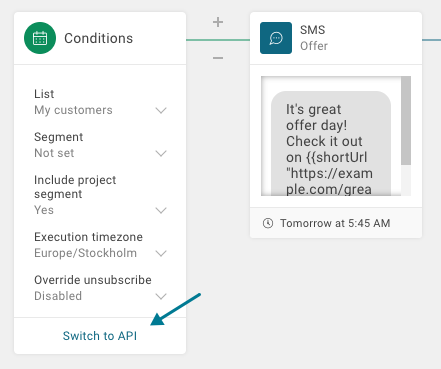Click the SMS speech bubble icon
Image resolution: width=441 pixels, height=369 pixels.
pos(276,38)
